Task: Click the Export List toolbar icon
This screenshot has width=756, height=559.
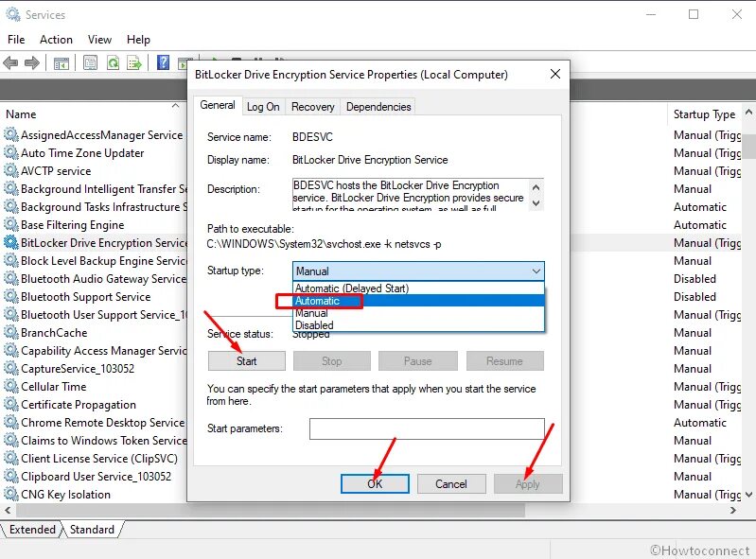Action: [x=134, y=62]
